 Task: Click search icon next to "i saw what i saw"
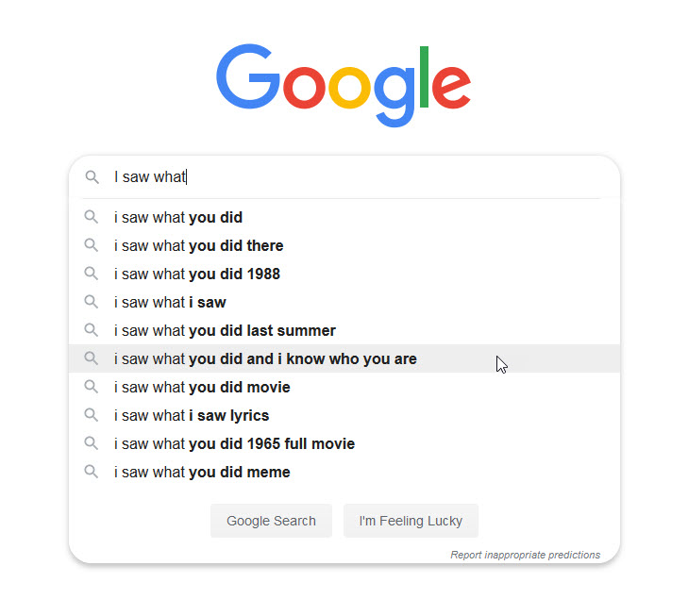(92, 302)
